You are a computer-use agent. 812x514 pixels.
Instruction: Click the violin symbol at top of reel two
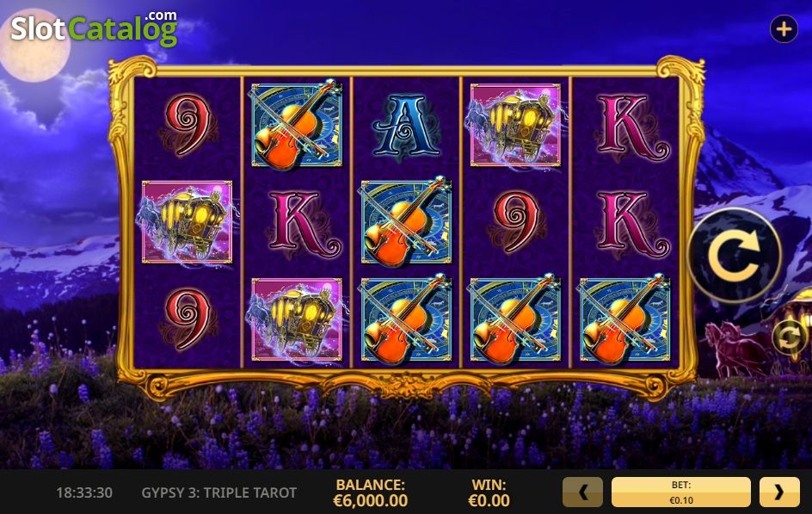click(x=296, y=124)
